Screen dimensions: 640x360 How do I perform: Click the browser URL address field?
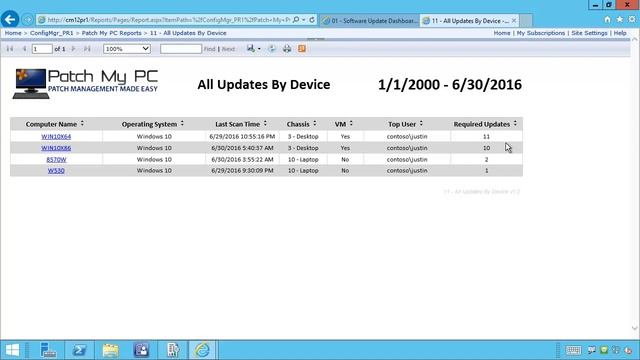coord(169,20)
